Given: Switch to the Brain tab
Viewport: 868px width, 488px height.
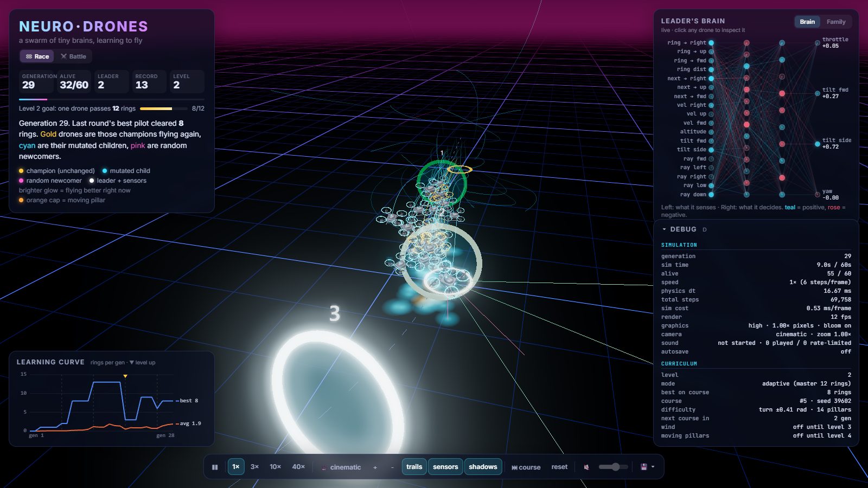Looking at the screenshot, I should (807, 22).
